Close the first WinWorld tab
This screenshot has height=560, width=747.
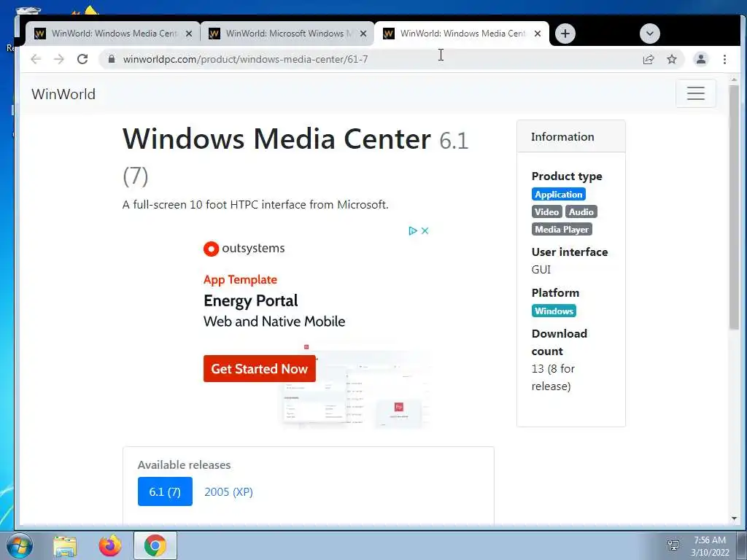[x=189, y=34]
